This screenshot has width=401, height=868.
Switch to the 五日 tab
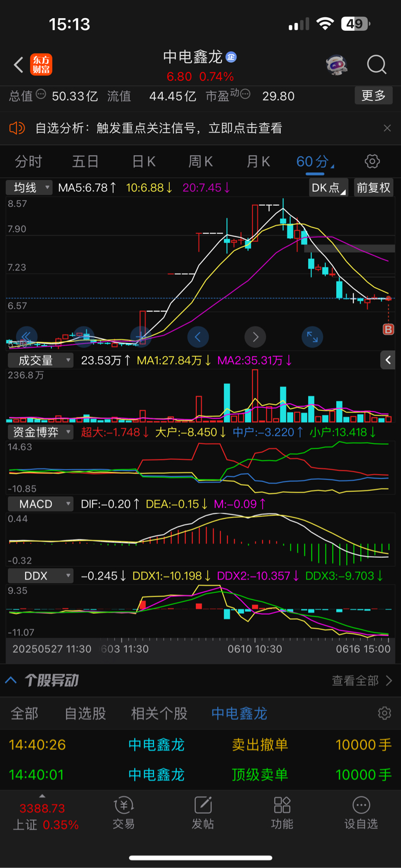point(85,161)
